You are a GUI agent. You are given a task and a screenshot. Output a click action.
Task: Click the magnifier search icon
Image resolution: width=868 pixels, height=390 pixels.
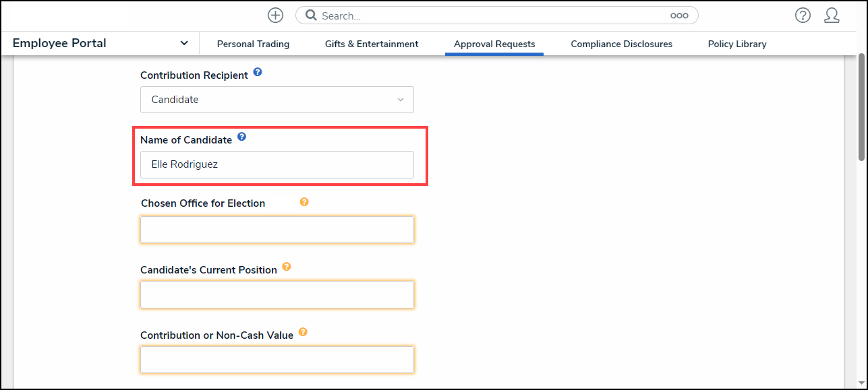pyautogui.click(x=311, y=15)
